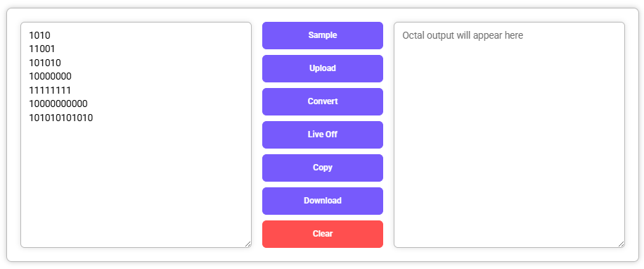Load example data with the Sample button
Image resolution: width=644 pixels, height=269 pixels.
click(323, 35)
